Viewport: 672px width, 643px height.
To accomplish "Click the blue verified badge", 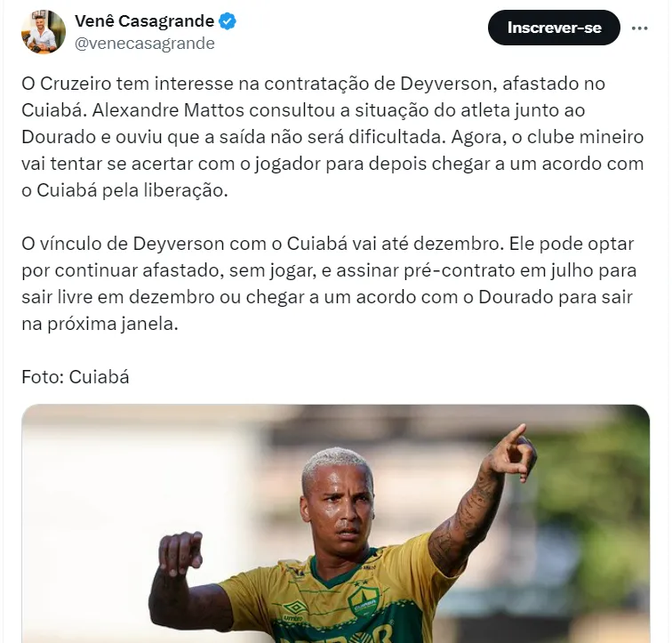I will click(228, 21).
